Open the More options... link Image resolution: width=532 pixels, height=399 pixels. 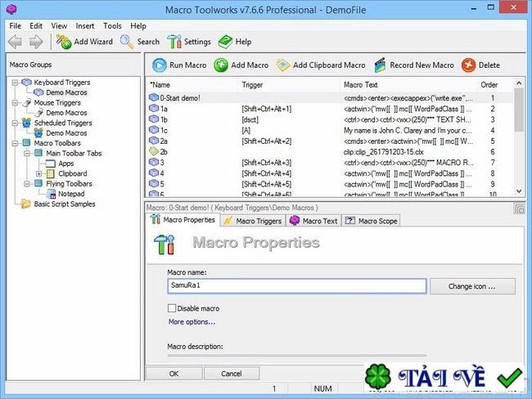click(x=192, y=321)
